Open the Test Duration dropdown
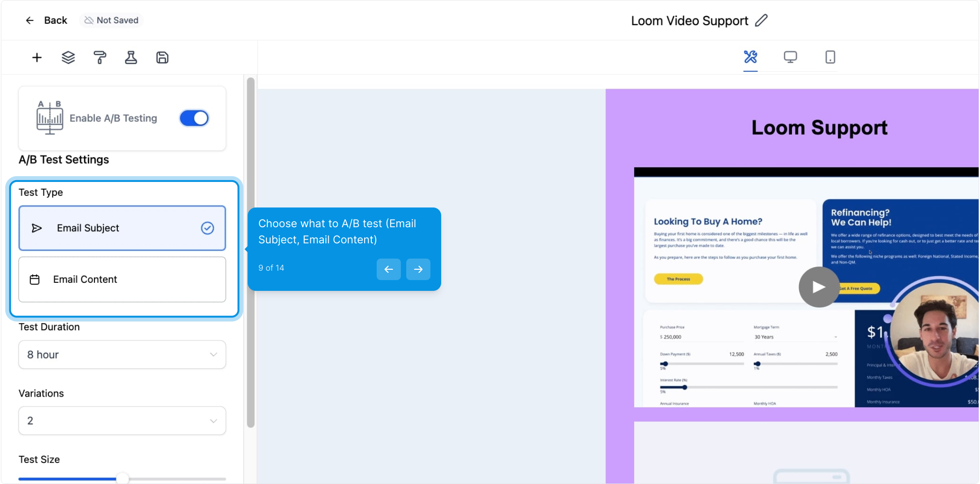 pyautogui.click(x=122, y=354)
